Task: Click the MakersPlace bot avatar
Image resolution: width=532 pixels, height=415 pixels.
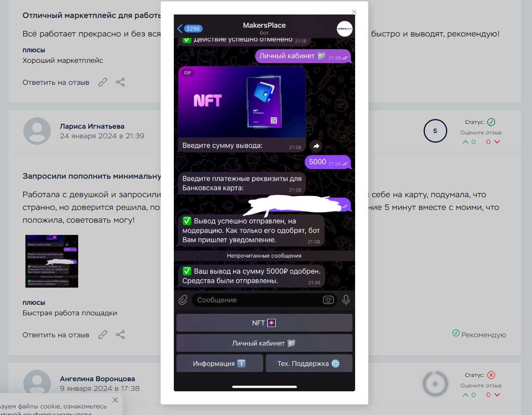Action: click(344, 29)
